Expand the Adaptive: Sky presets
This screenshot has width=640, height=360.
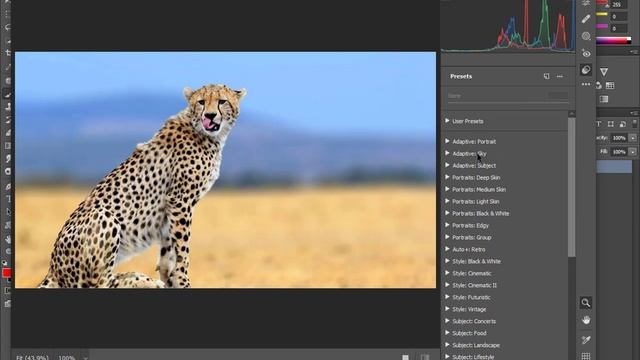point(447,153)
